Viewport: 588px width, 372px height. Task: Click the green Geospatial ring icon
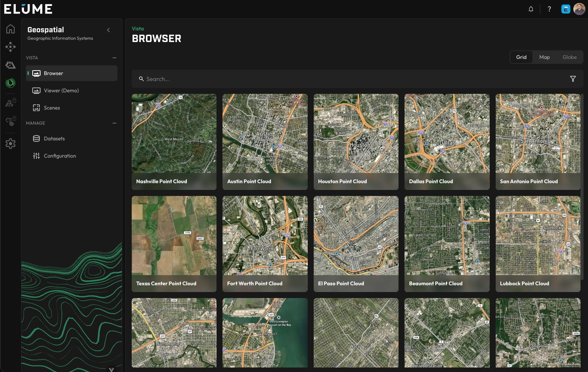point(11,83)
